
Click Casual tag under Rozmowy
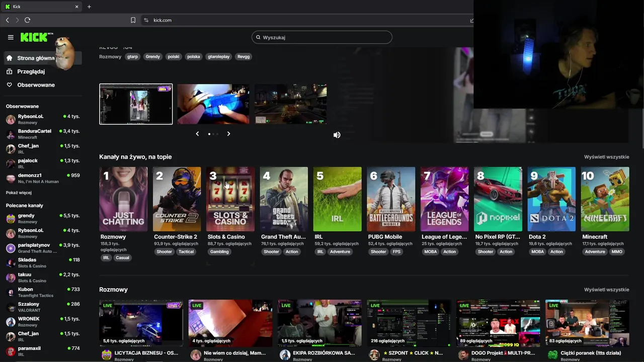coord(122,257)
